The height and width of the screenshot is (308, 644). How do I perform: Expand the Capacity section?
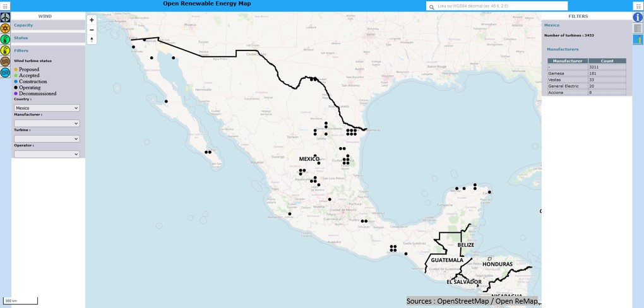pyautogui.click(x=23, y=25)
